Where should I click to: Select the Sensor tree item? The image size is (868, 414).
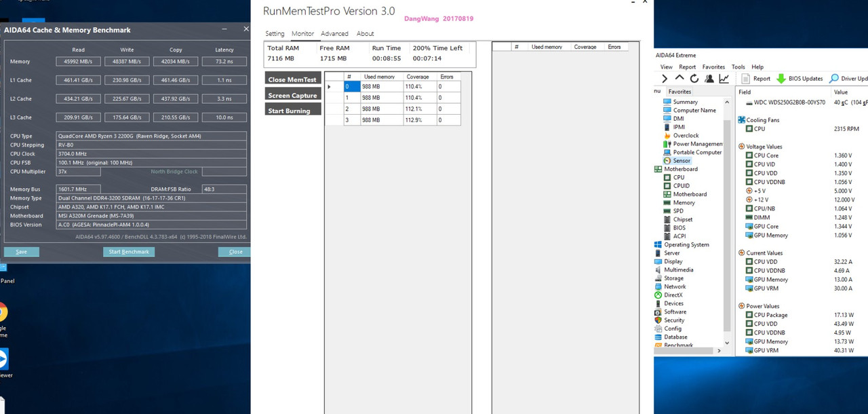[677, 161]
